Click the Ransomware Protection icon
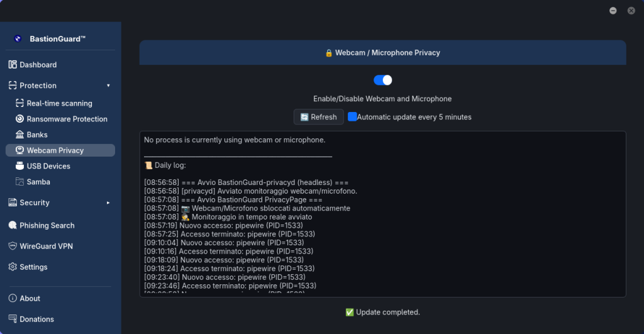644x334 pixels. [x=19, y=119]
